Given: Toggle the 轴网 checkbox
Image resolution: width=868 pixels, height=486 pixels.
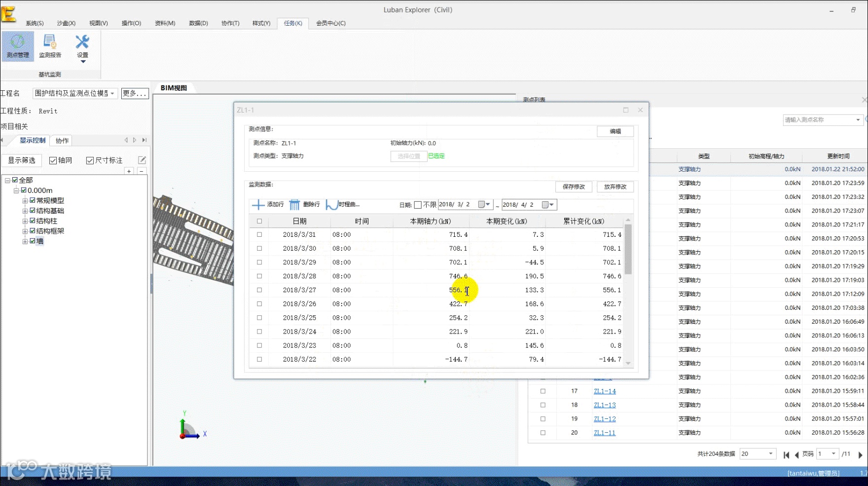Looking at the screenshot, I should (53, 160).
